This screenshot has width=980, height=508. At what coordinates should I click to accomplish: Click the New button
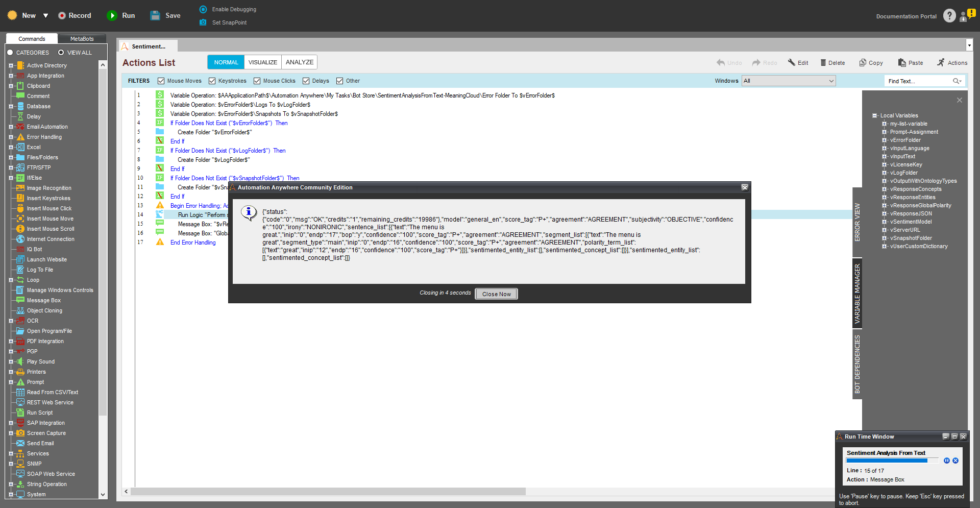pyautogui.click(x=22, y=16)
